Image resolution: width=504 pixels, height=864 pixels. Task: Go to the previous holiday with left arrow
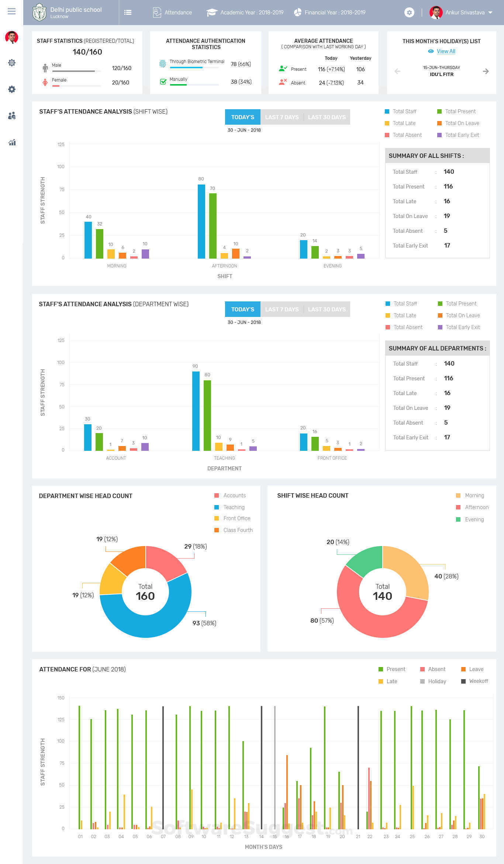(x=397, y=71)
